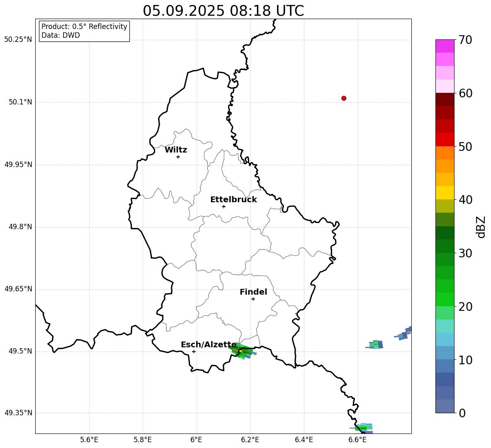The height and width of the screenshot is (448, 491).
Task: Click the 49.95°N latitude label
Action: 18,165
